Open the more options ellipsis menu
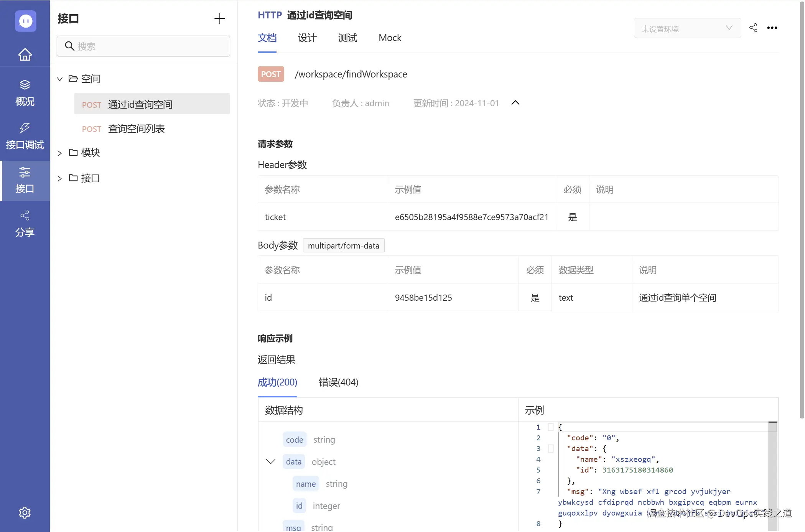 tap(772, 28)
